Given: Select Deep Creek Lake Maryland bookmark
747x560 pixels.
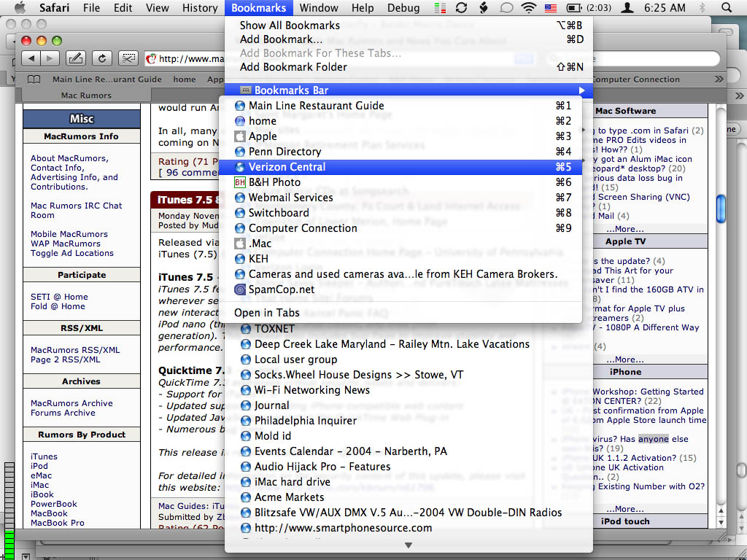Looking at the screenshot, I should click(409, 344).
